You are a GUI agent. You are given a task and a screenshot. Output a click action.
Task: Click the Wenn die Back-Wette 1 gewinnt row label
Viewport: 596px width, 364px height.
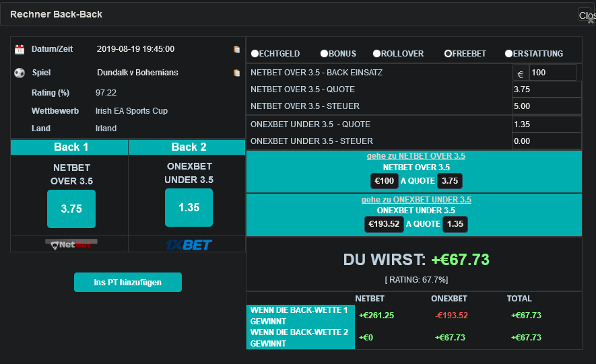299,316
